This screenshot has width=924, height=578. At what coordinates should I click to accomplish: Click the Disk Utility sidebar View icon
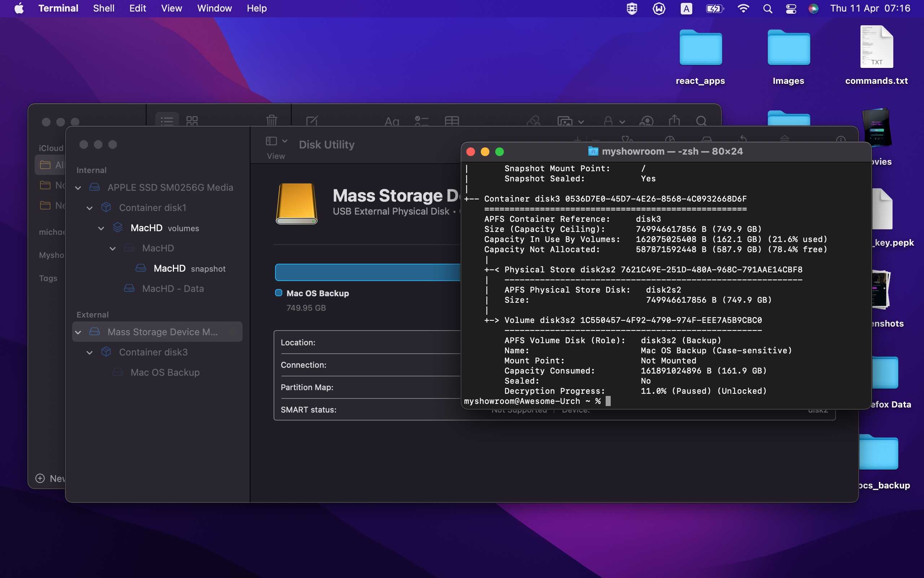pos(271,141)
